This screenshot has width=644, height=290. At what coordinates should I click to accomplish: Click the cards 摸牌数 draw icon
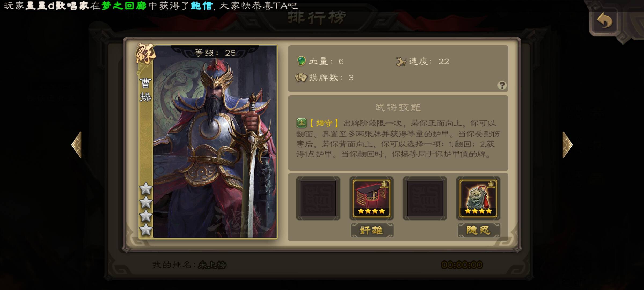(x=301, y=78)
